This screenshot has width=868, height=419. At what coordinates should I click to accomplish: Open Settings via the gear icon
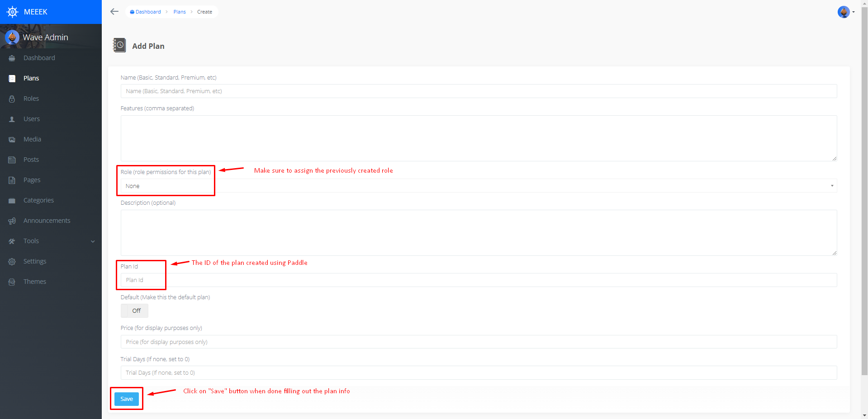[x=12, y=261]
